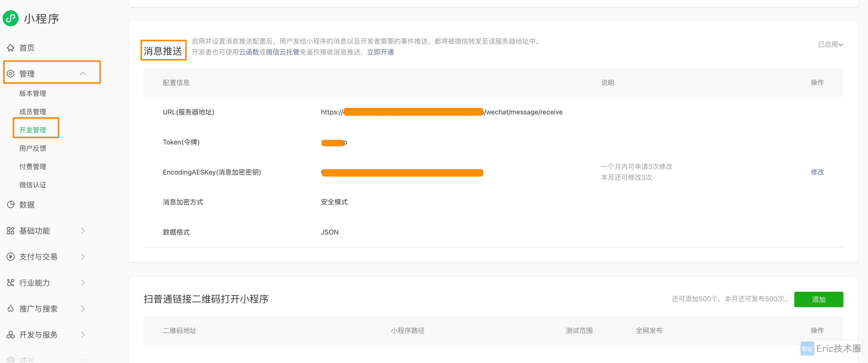Collapse the 管理 menu chevron
This screenshot has width=868, height=363.
[x=83, y=74]
